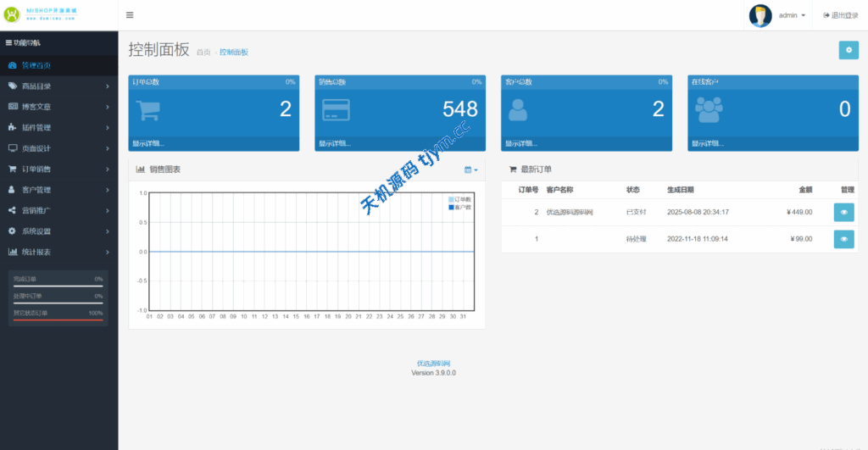This screenshot has height=450, width=868.
Task: Click the bar chart icon beside 销售图表
Action: click(140, 169)
